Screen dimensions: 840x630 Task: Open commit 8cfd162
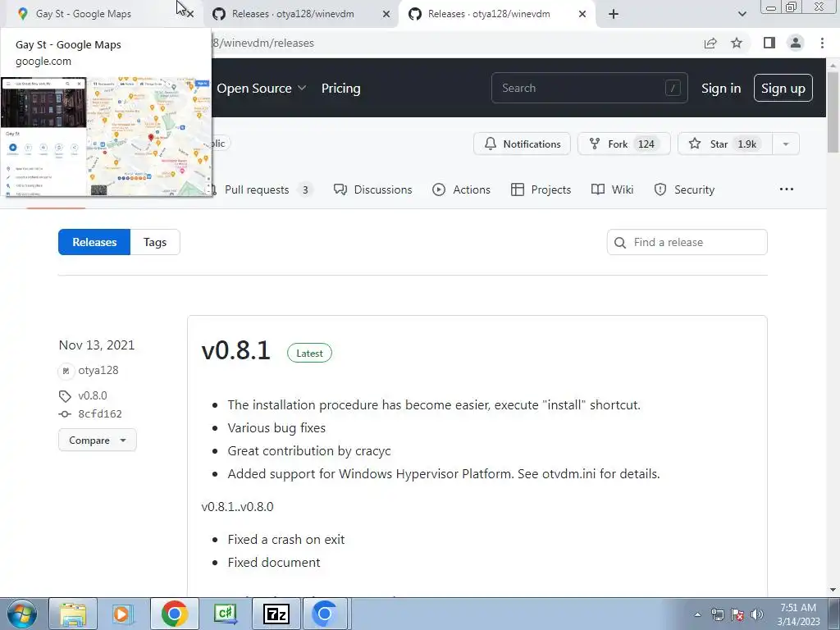pyautogui.click(x=100, y=413)
